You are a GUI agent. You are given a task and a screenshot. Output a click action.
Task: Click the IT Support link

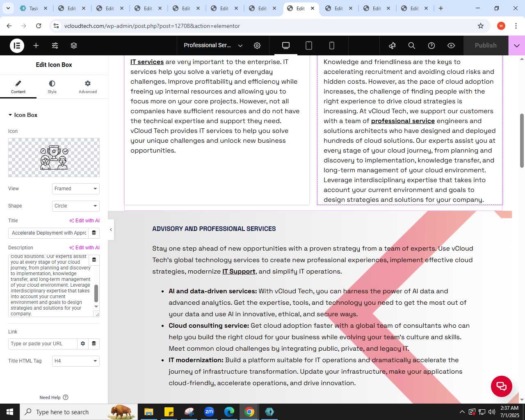click(239, 272)
